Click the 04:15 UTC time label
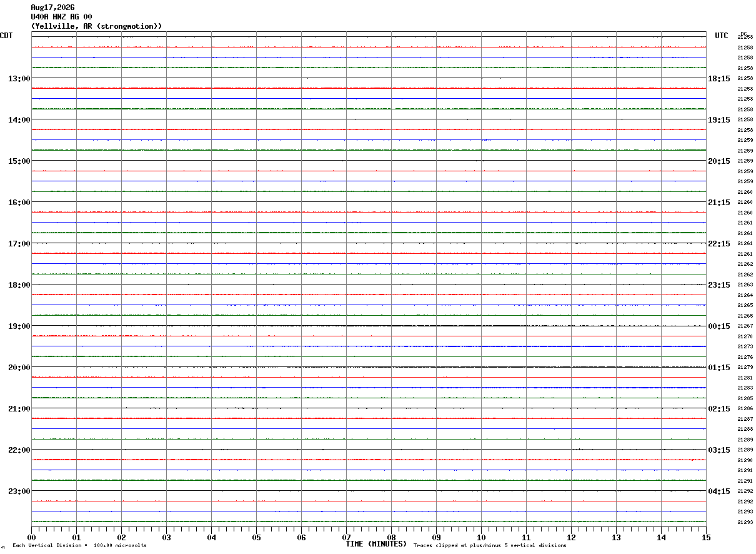This screenshot has height=554, width=756. [x=719, y=491]
